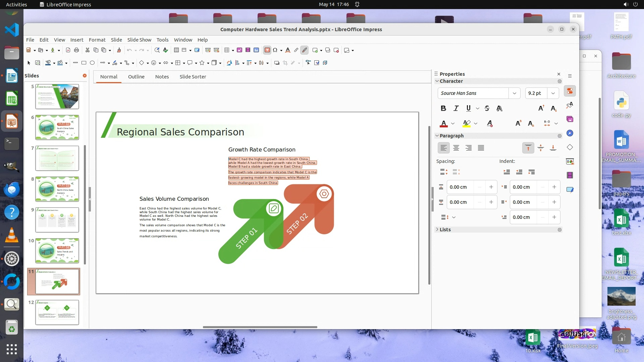Click the Strikethrough icon
This screenshot has width=644, height=362.
click(487, 108)
